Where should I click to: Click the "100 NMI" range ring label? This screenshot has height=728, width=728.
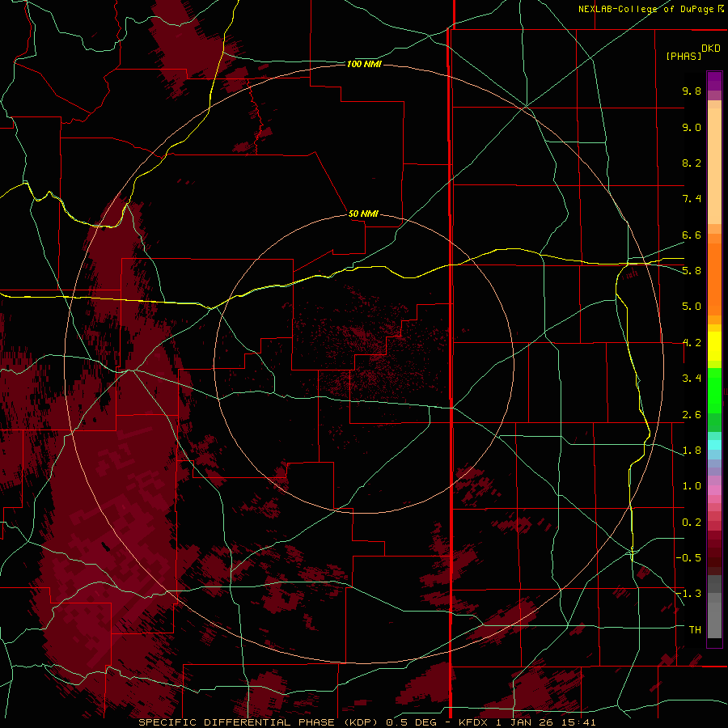click(364, 64)
